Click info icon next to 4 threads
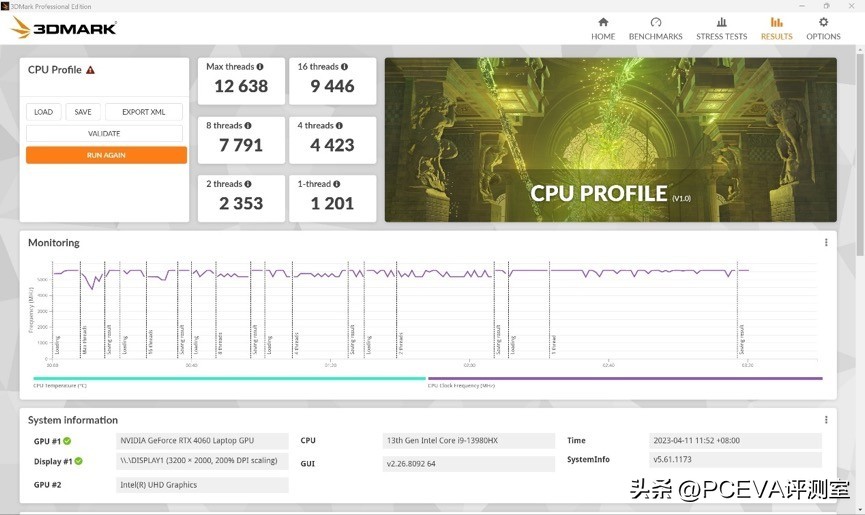865x515 pixels. pos(339,126)
